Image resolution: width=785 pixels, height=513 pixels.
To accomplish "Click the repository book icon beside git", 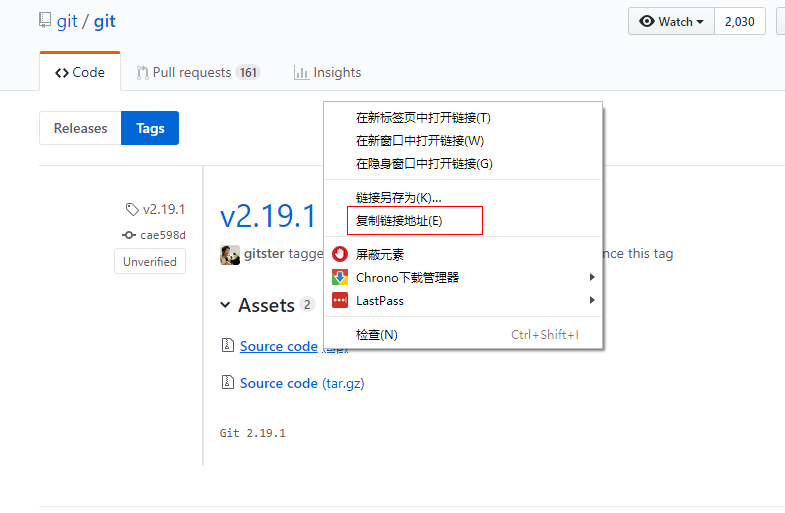I will (45, 21).
